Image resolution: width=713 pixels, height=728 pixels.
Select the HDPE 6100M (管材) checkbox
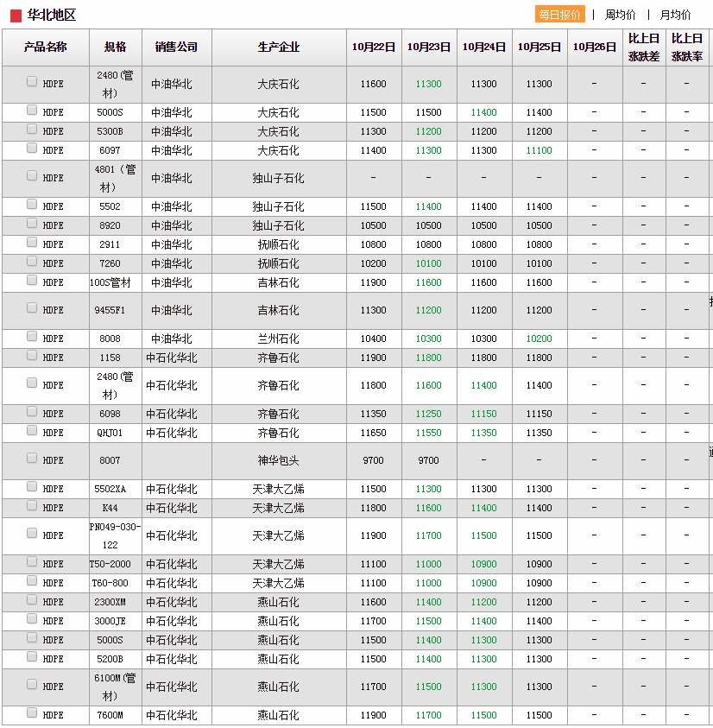click(x=32, y=684)
